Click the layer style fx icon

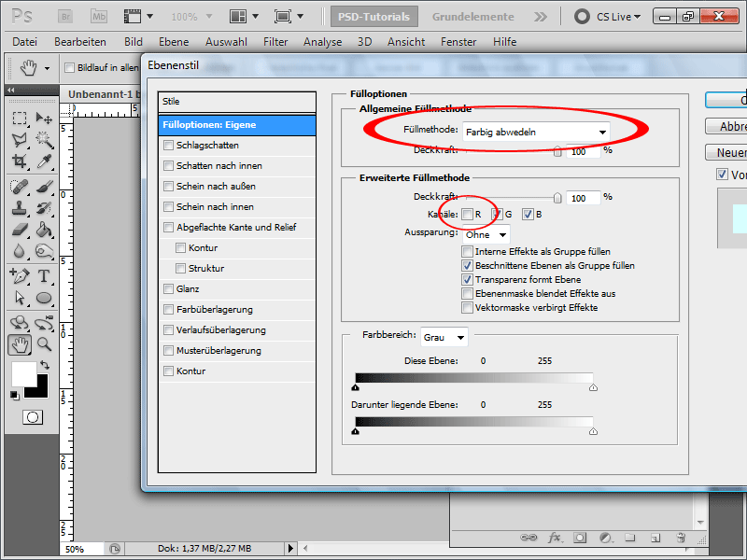(554, 538)
